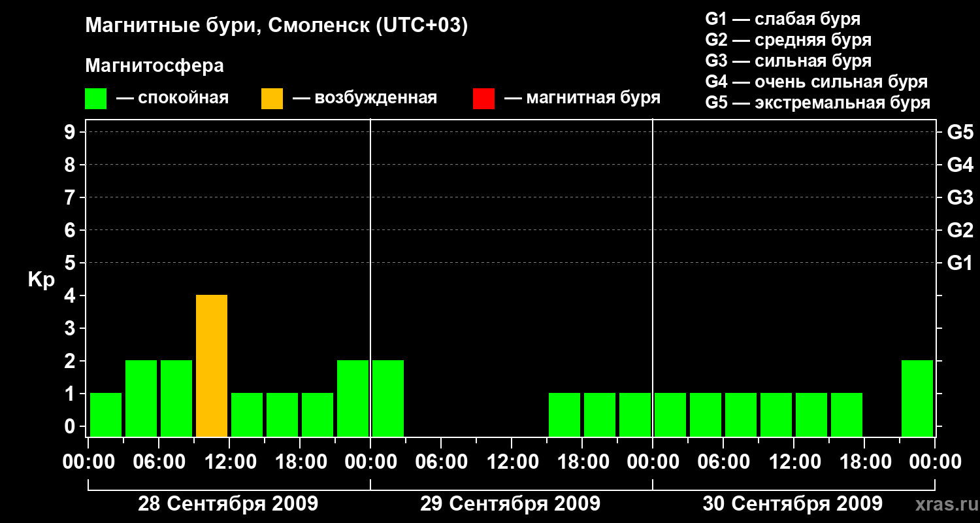Click the '— спокойная' legend label

pos(172,98)
